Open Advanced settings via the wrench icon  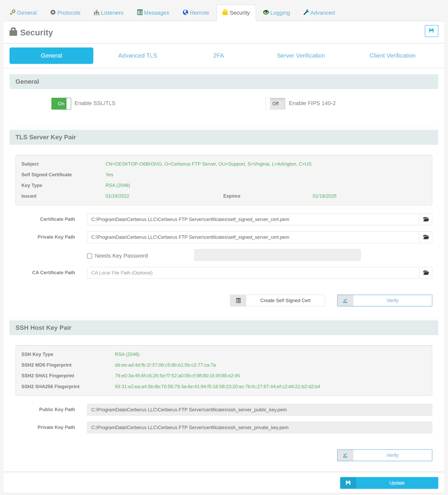305,12
